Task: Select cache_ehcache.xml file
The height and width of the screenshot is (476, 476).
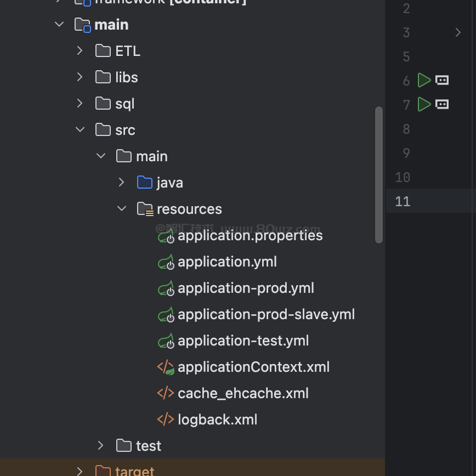Action: tap(243, 393)
